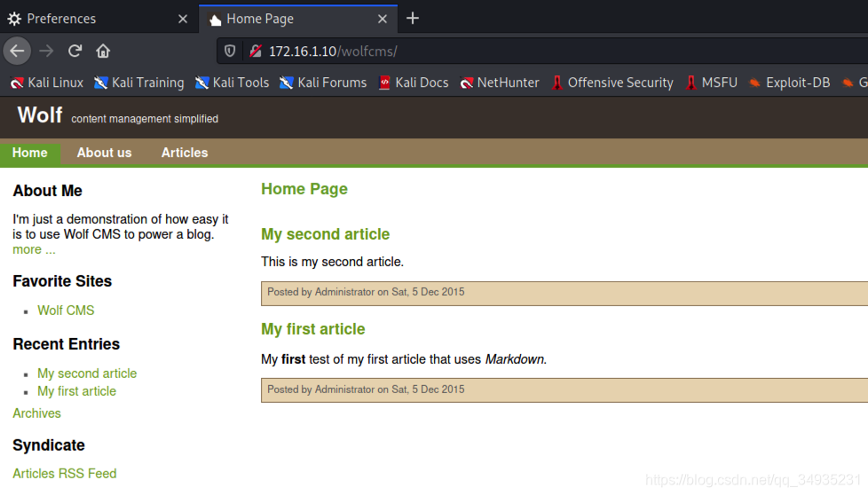Select the Home Page browser tab
The width and height of the screenshot is (868, 496).
(298, 19)
